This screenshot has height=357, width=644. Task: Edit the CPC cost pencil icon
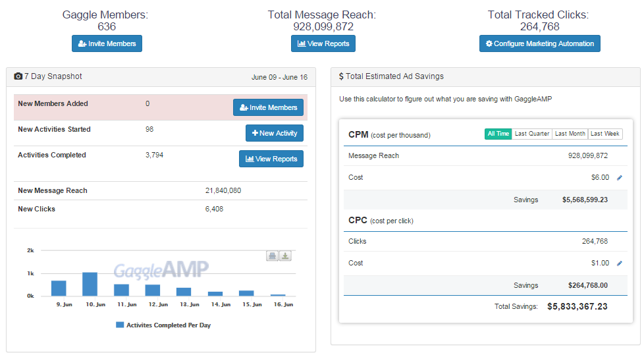click(620, 263)
